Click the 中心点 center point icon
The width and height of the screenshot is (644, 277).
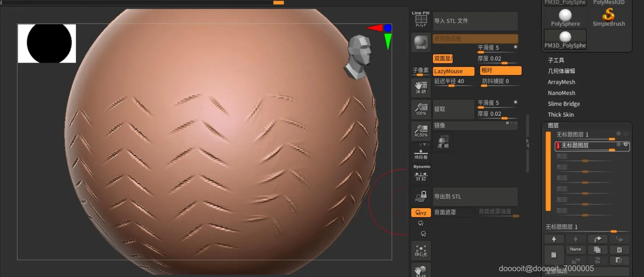tap(421, 250)
